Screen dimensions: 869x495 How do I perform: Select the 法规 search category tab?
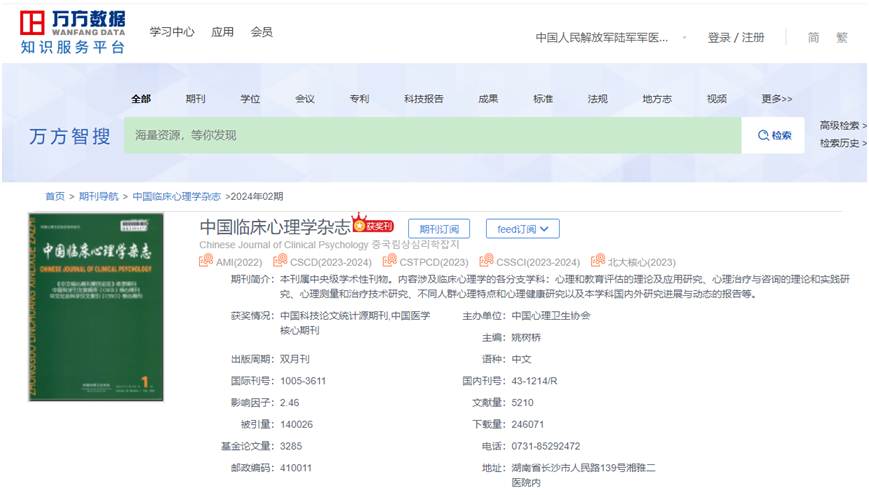tap(597, 99)
